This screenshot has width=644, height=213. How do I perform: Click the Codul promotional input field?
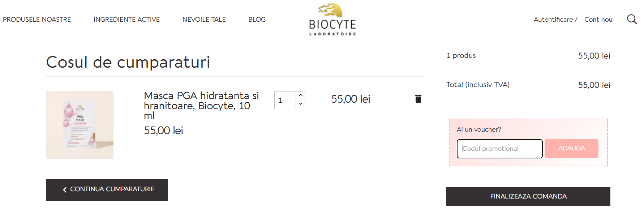(x=500, y=148)
